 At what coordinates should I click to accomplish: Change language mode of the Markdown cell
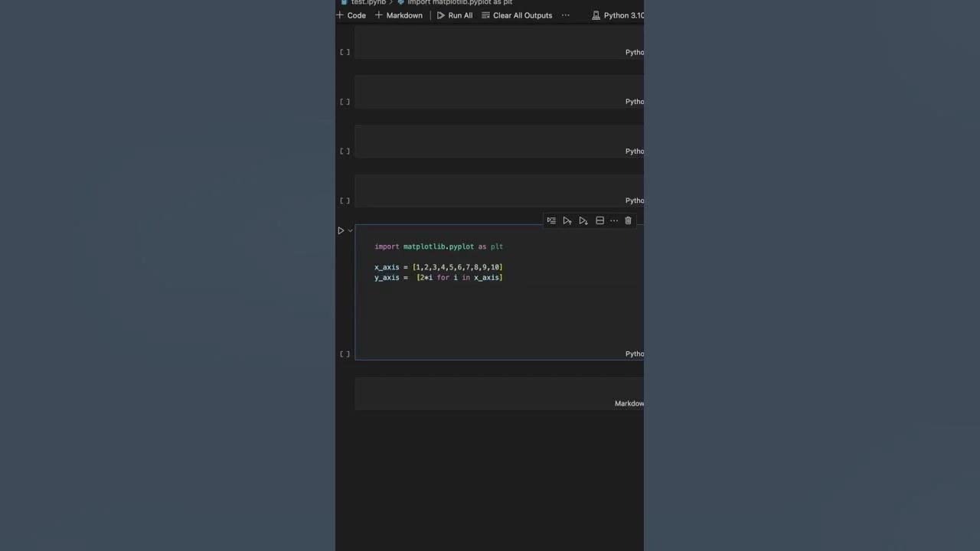click(x=629, y=403)
